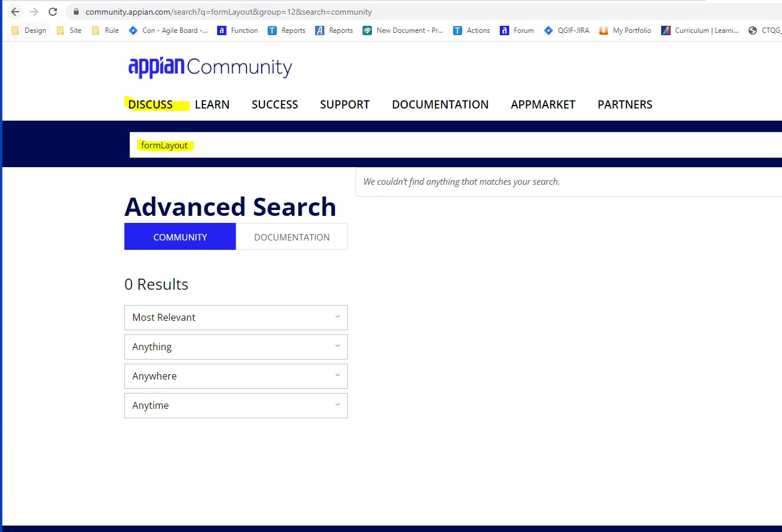Switch to the DOCUMENTATION search tab
This screenshot has height=532, width=782.
pyautogui.click(x=292, y=237)
